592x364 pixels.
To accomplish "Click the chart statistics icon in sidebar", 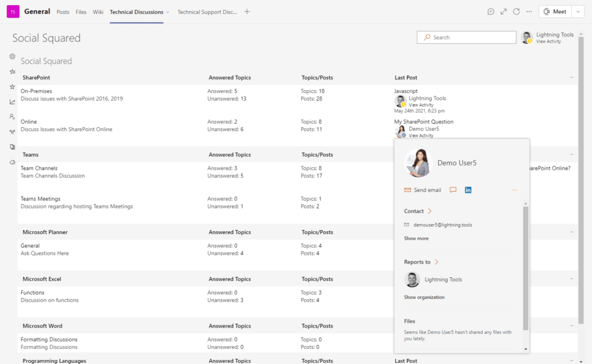I will tap(12, 102).
